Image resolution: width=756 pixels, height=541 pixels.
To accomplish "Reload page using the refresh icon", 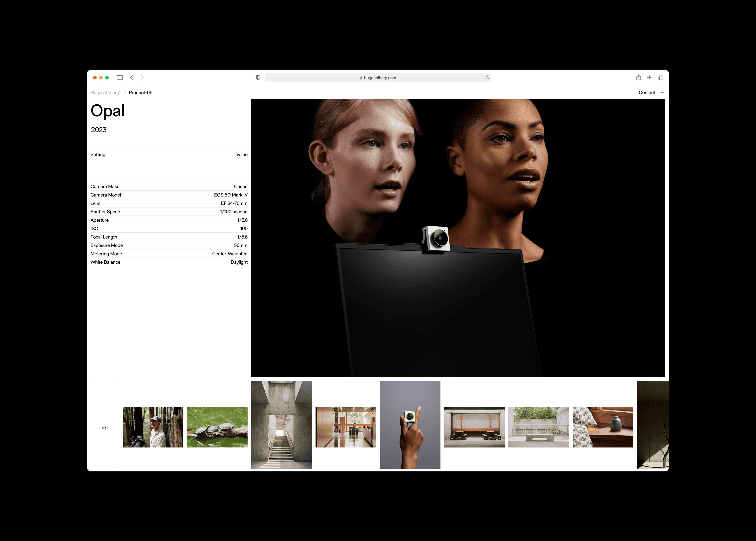I will point(487,78).
